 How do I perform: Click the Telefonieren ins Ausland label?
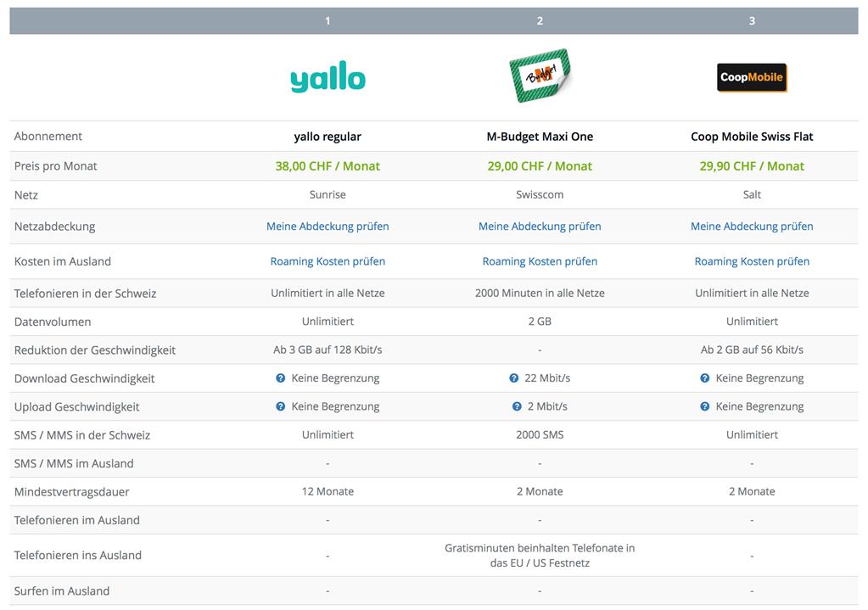point(77,555)
